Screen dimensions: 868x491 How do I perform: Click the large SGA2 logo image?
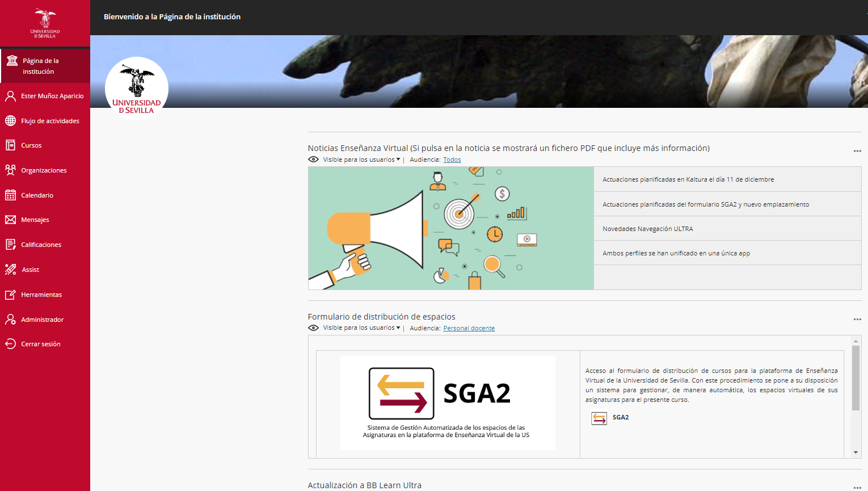coord(448,403)
